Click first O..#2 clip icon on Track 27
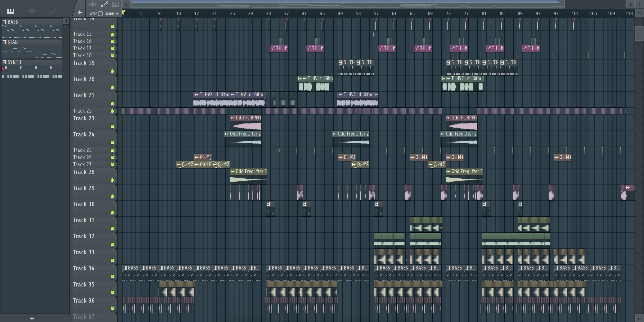This screenshot has width=644, height=322. coord(178,165)
